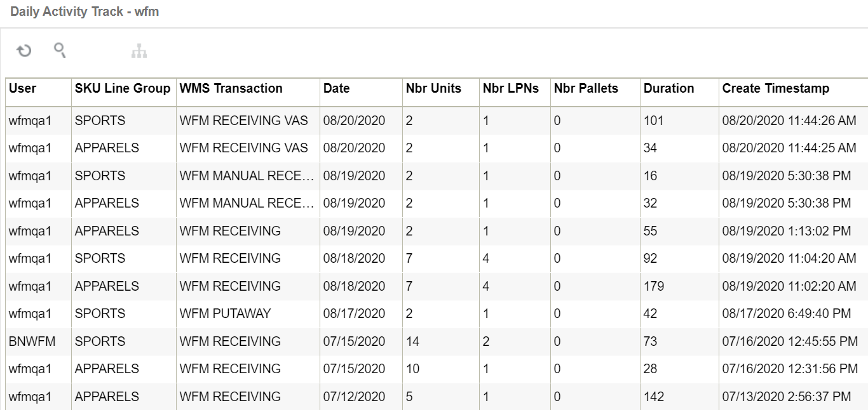Click the duration 142 cell
This screenshot has width=868, height=410.
654,397
